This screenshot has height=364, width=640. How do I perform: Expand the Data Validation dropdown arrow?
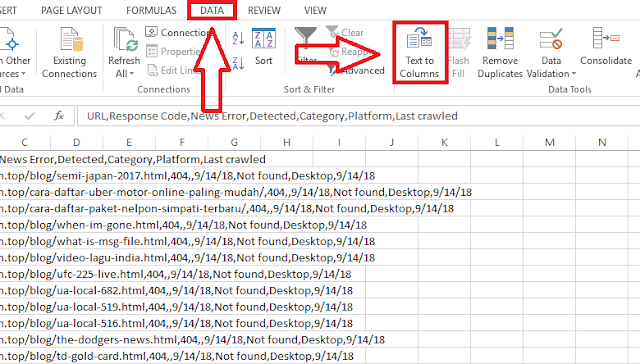[574, 74]
